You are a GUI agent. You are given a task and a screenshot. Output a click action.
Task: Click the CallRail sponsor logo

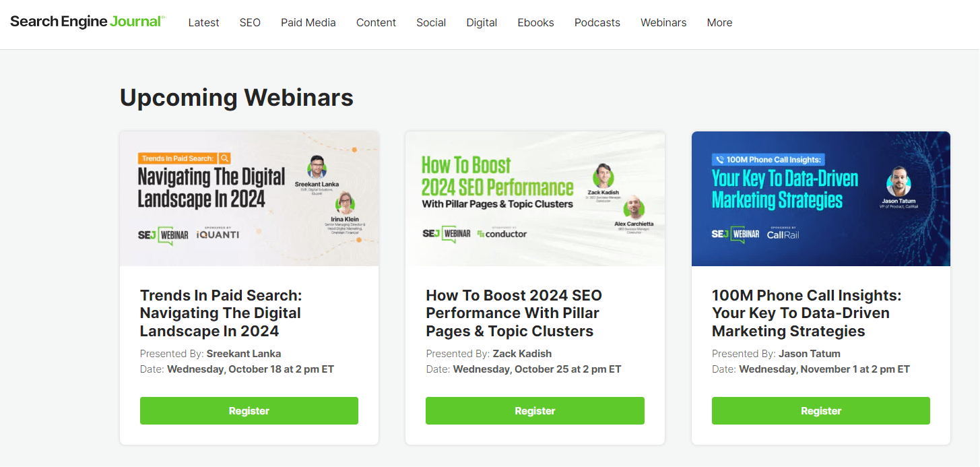pyautogui.click(x=783, y=233)
